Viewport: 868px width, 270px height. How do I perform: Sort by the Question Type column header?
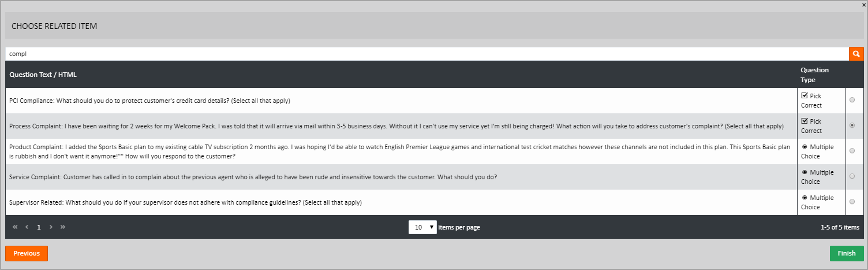814,75
